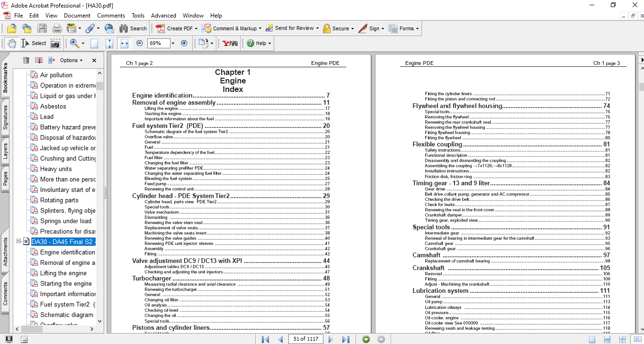This screenshot has width=644, height=344.
Task: Print the document using printer icon
Action: pos(57,28)
